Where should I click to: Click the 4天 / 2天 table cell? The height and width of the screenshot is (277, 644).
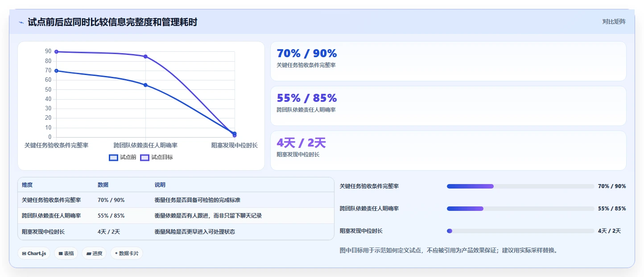click(x=109, y=232)
